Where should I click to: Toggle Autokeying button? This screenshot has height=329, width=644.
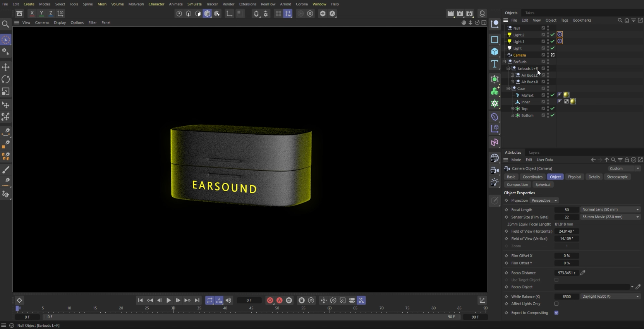point(279,300)
